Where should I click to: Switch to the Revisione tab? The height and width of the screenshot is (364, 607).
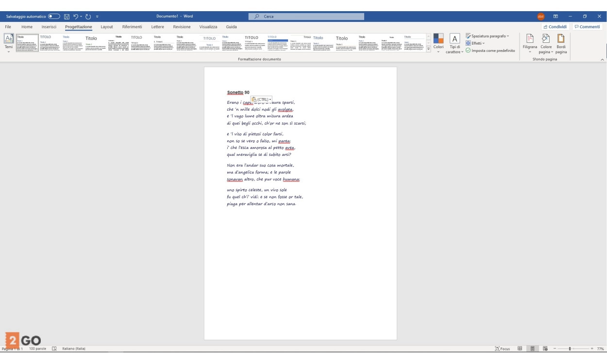coord(182,27)
